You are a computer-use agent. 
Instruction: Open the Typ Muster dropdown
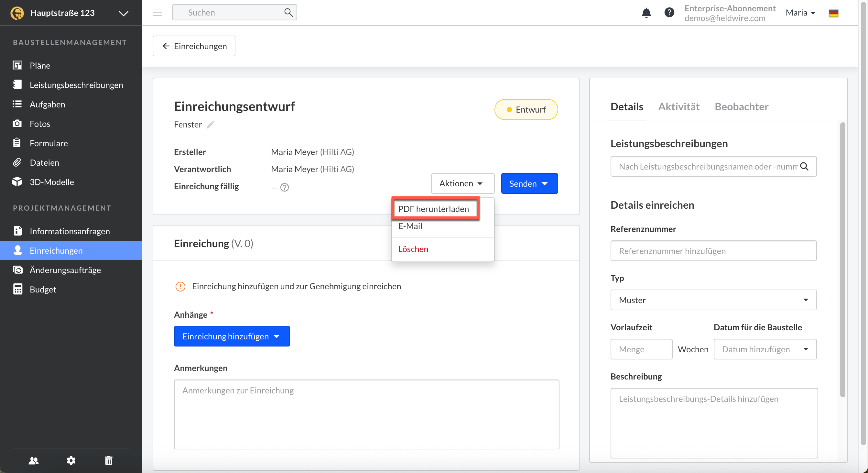[x=713, y=300]
